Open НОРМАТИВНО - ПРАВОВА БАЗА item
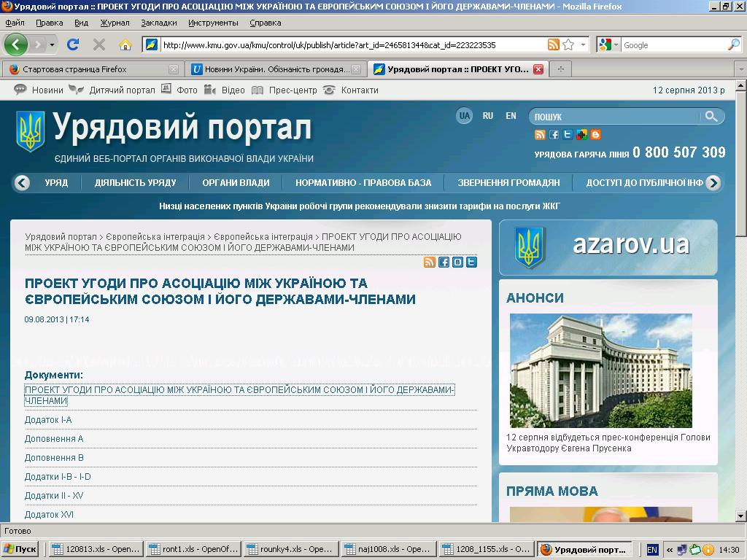The height and width of the screenshot is (560, 747). point(363,183)
